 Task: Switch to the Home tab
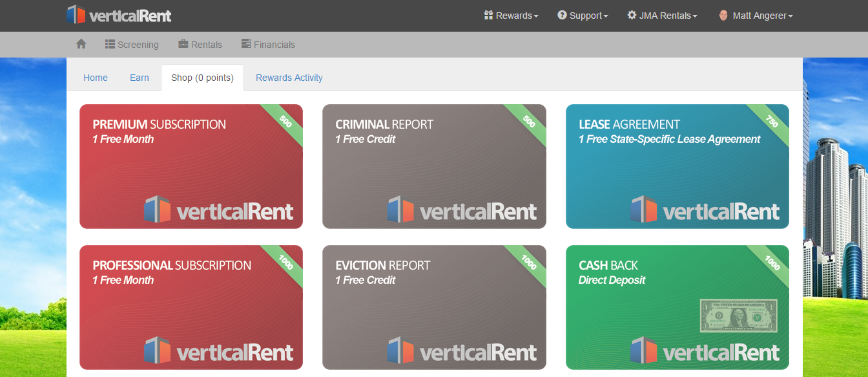pyautogui.click(x=96, y=78)
